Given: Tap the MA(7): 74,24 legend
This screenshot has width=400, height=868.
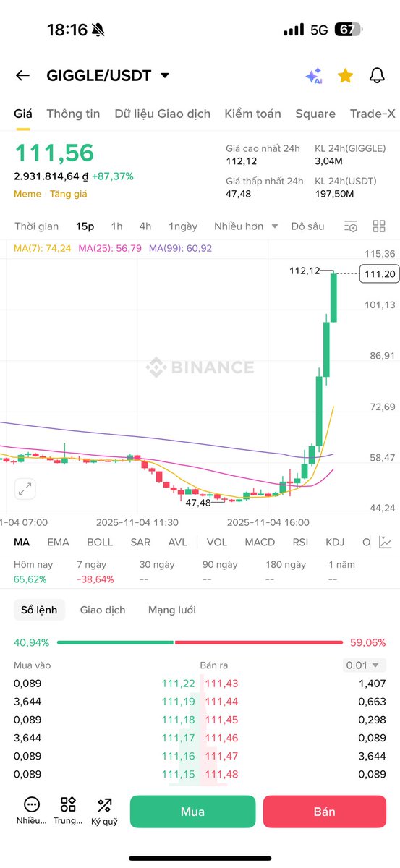Looking at the screenshot, I should tap(43, 248).
